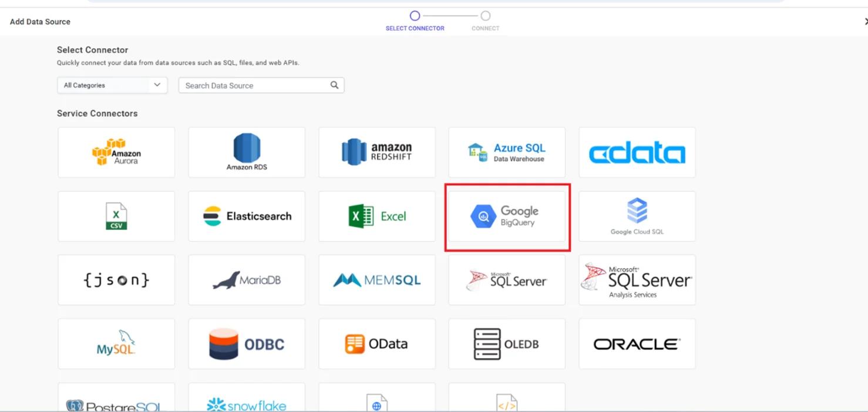
Task: Open the Amazon Redshift connector
Action: click(x=376, y=152)
